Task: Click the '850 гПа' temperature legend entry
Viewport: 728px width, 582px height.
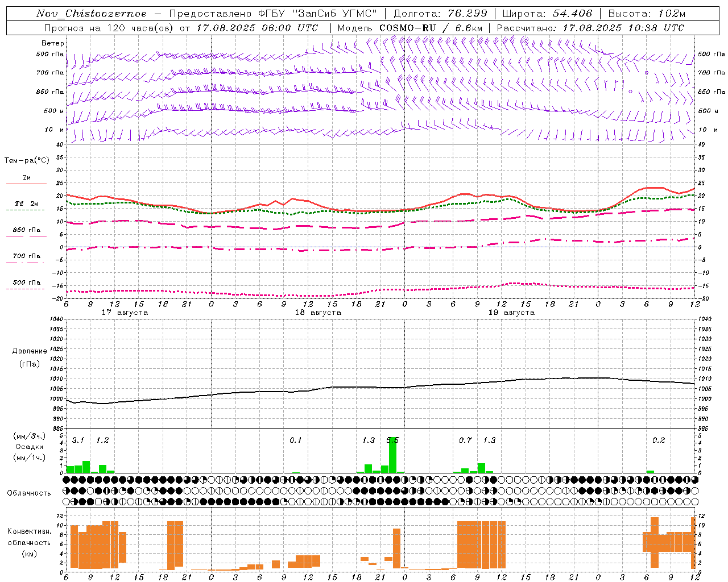Action: click(x=27, y=230)
